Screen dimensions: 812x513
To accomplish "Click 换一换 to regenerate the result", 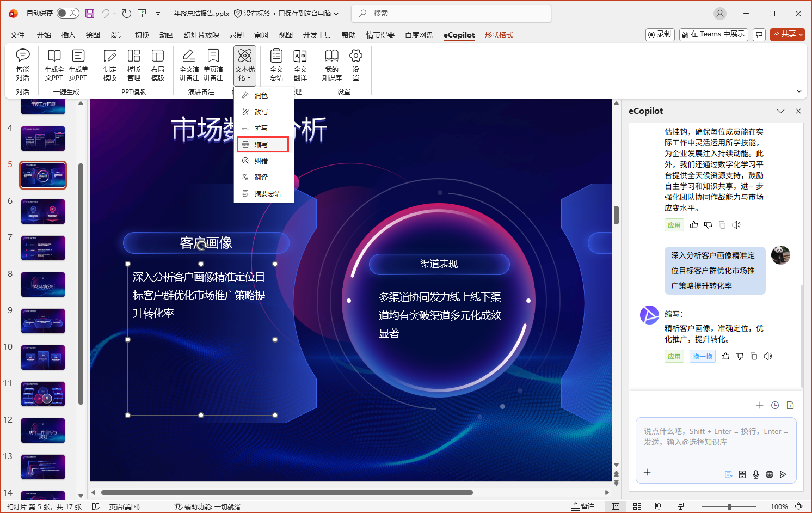I will [703, 357].
